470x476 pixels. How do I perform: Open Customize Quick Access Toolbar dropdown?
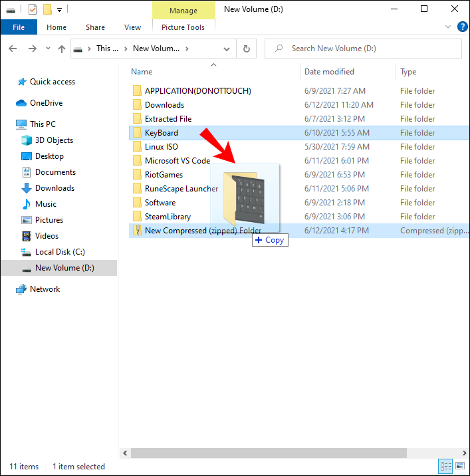[60, 10]
